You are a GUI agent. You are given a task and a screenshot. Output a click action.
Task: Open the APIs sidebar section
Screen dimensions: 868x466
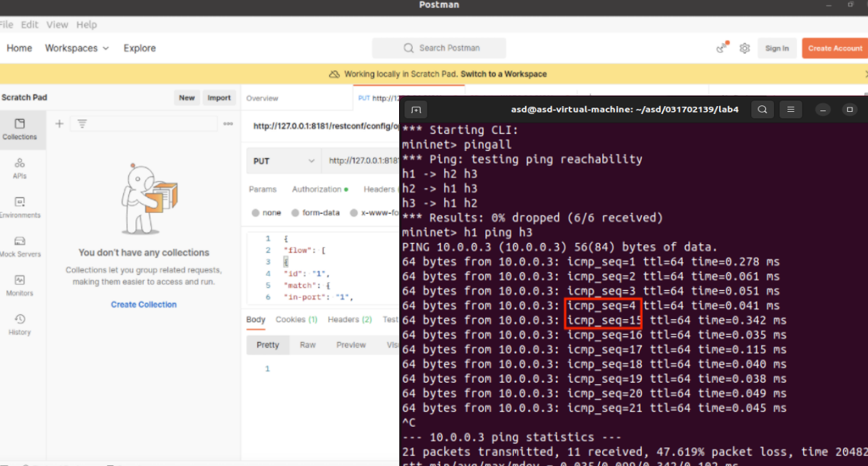click(x=20, y=168)
